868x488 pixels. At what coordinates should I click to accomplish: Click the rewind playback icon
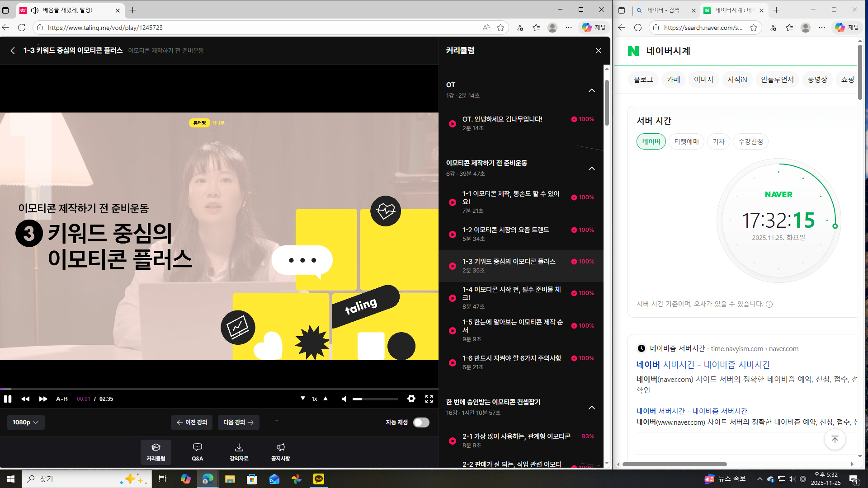(25, 399)
